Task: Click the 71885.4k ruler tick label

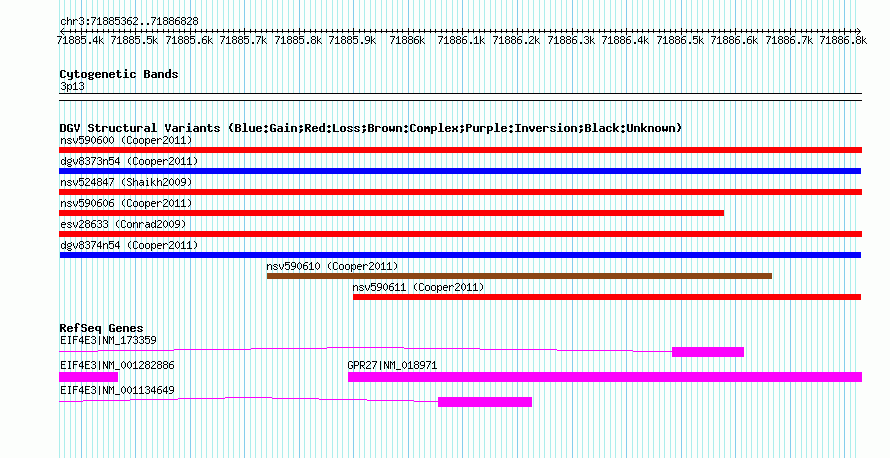Action: [81, 40]
